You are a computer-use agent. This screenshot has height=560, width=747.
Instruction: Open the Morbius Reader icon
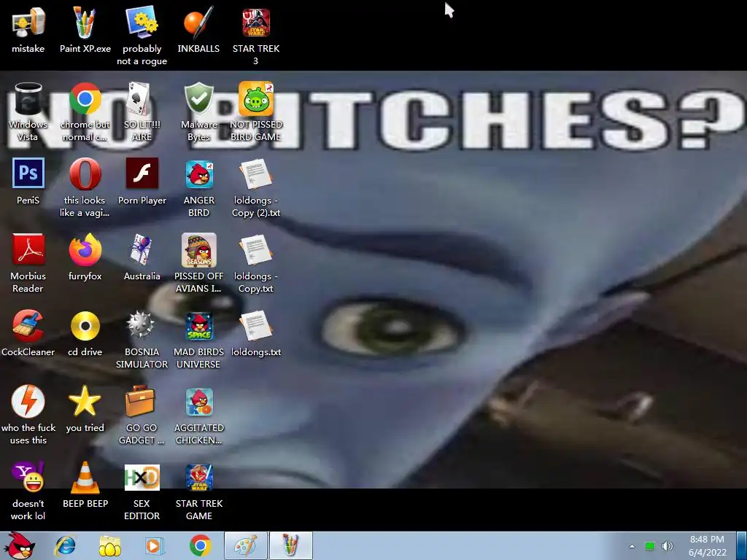click(28, 249)
